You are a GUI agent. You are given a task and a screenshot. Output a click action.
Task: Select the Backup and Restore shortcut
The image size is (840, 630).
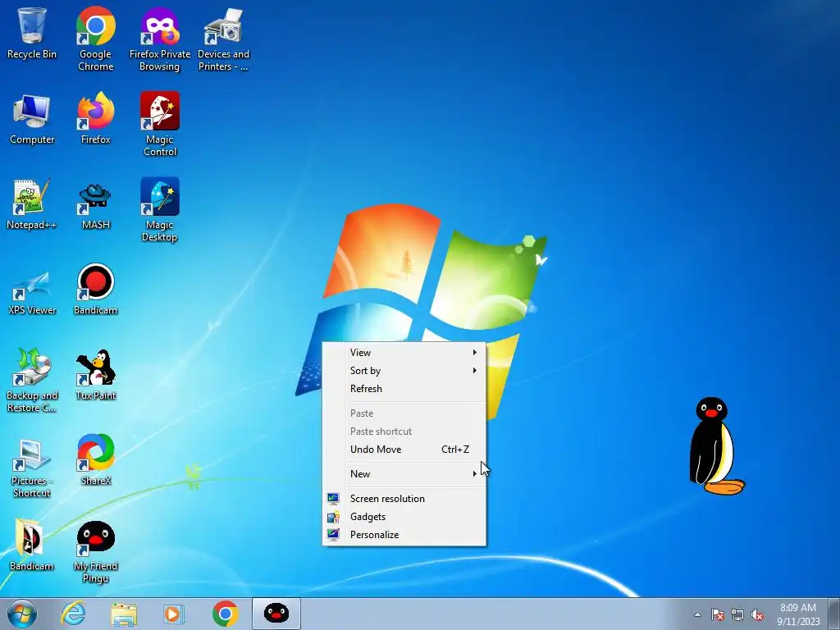(32, 381)
